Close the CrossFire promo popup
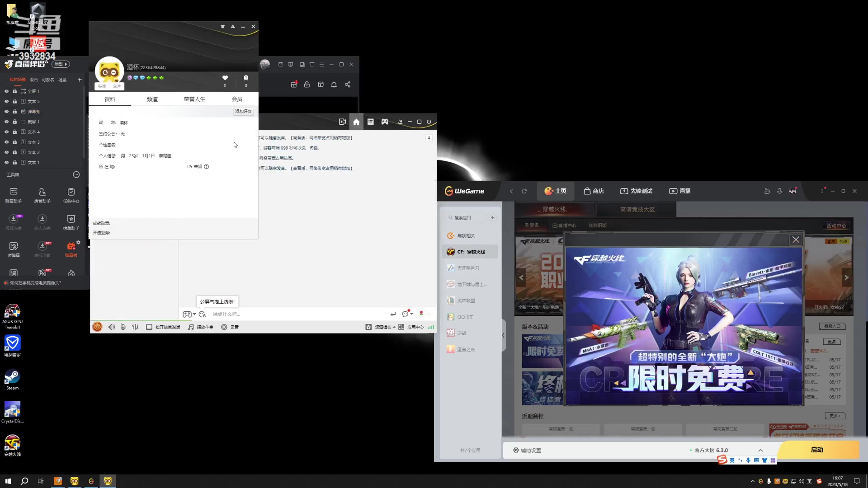The height and width of the screenshot is (488, 868). pyautogui.click(x=796, y=239)
